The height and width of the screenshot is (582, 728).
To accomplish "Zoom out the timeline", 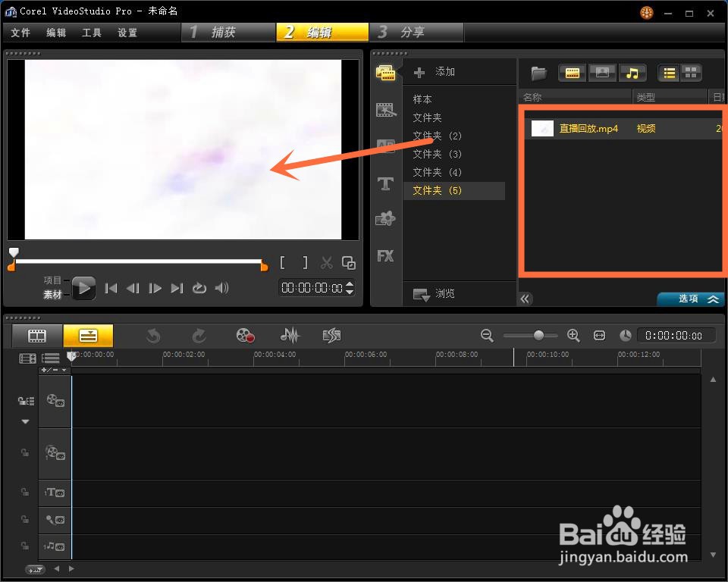I will coord(487,335).
